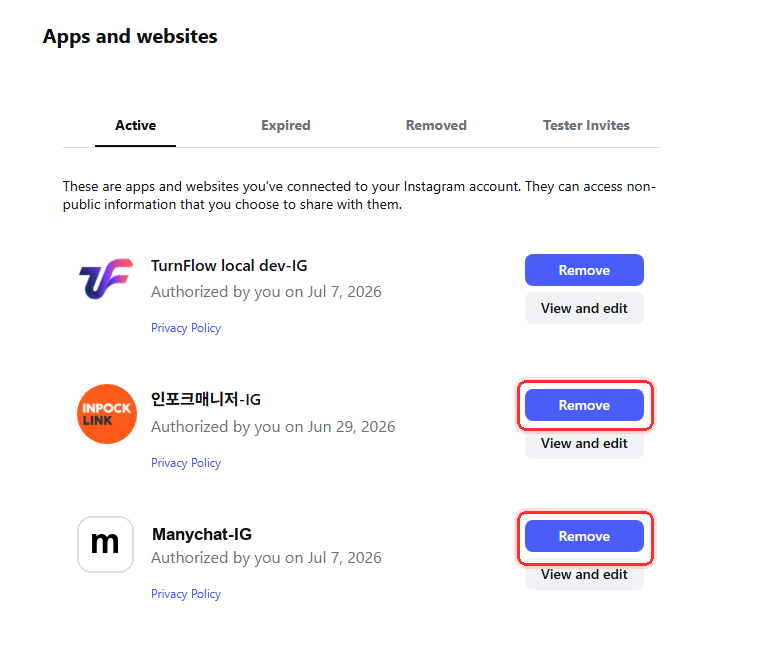Open Manychat-IG Privacy Policy link
769x650 pixels.
pos(186,594)
